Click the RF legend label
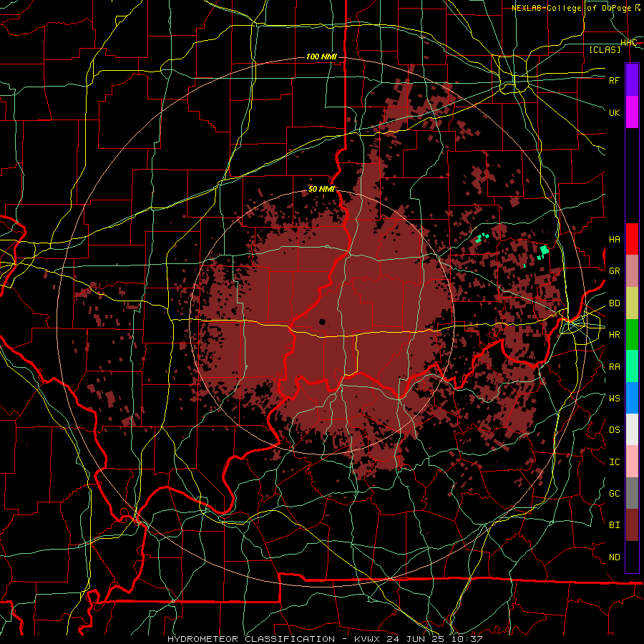Viewport: 644px width, 644px height. (614, 80)
